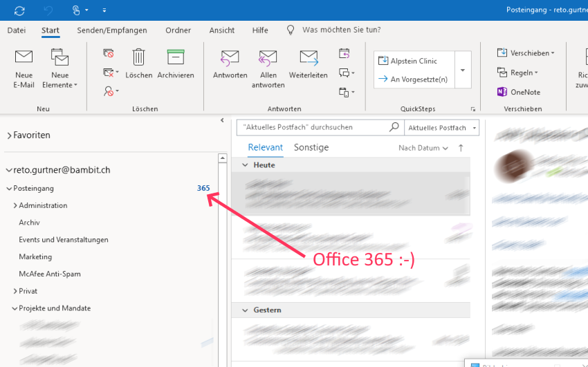The height and width of the screenshot is (367, 588).
Task: Open the more reply actions dropdown
Action: click(x=347, y=92)
